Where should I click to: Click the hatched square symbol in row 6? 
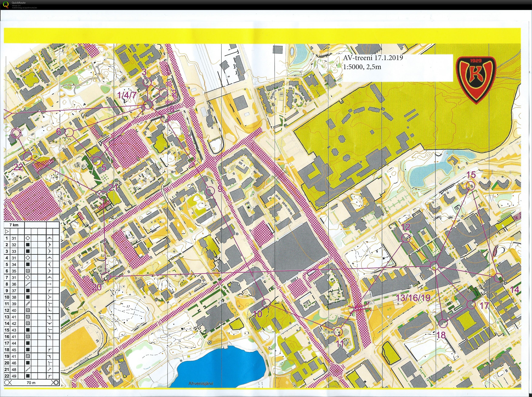(x=28, y=271)
